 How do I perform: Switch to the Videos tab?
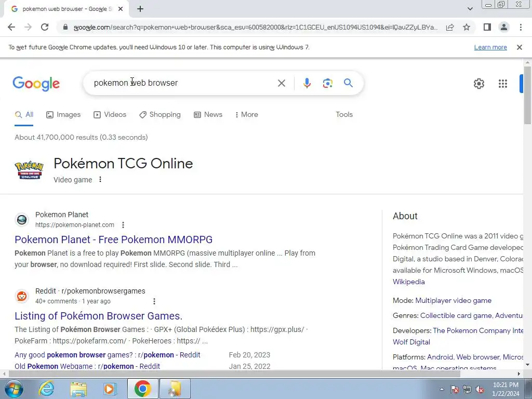110,115
